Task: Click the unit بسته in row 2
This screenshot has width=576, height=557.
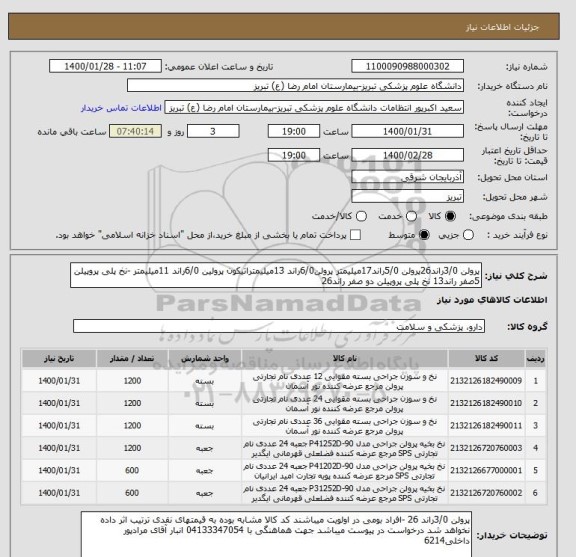Action: 204,404
